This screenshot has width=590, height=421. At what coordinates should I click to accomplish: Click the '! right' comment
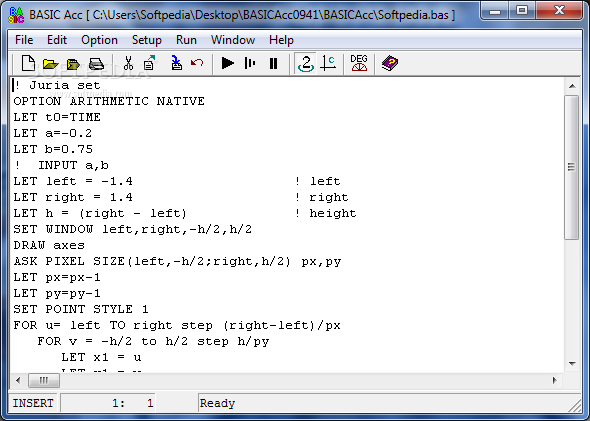click(x=322, y=198)
